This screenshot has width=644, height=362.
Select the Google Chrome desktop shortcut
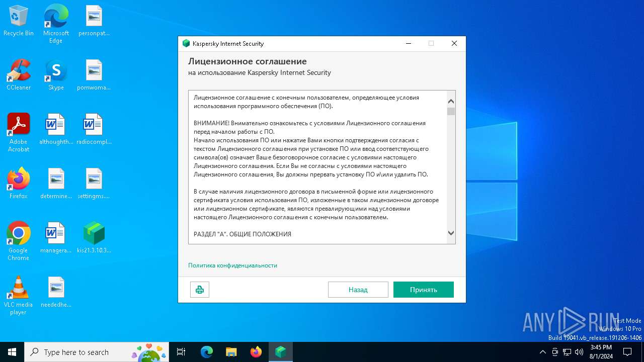click(x=19, y=241)
